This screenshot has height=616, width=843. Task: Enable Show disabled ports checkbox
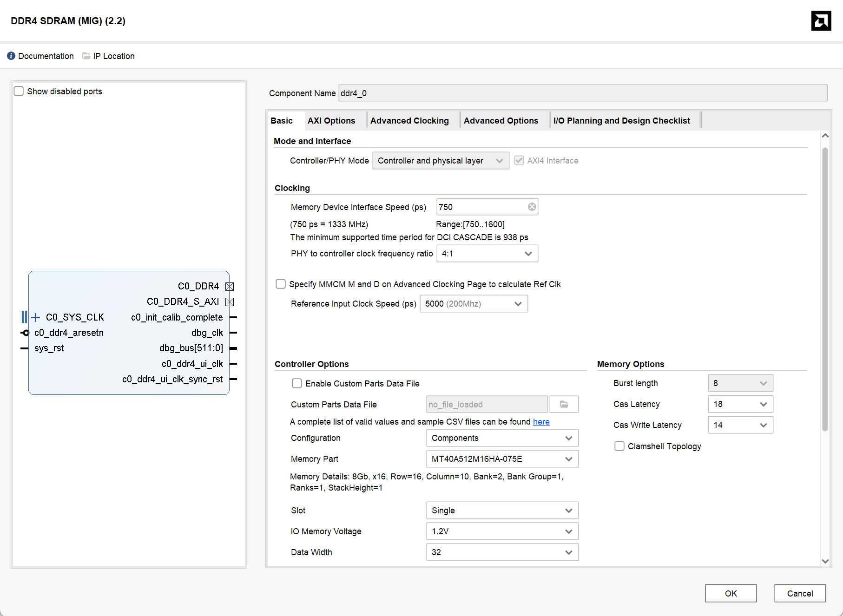pyautogui.click(x=19, y=91)
